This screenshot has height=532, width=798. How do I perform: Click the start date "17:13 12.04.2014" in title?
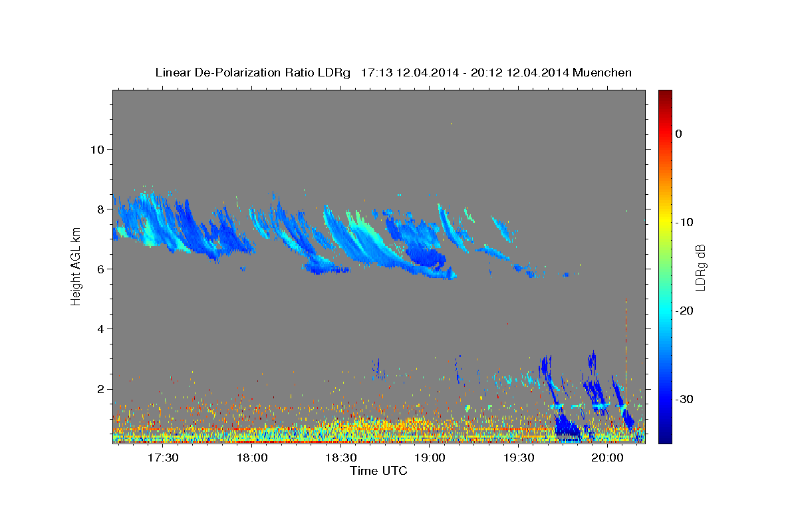click(x=410, y=72)
